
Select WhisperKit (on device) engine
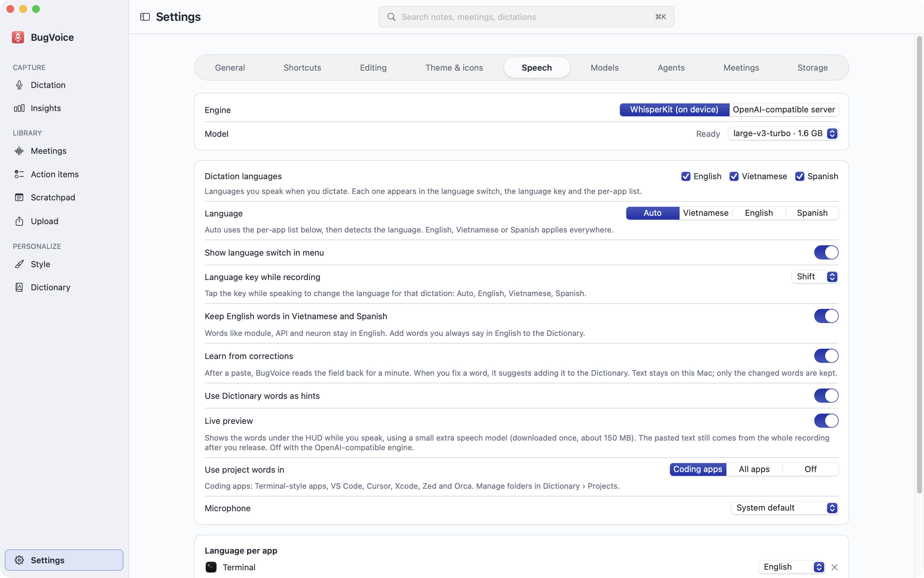(674, 110)
